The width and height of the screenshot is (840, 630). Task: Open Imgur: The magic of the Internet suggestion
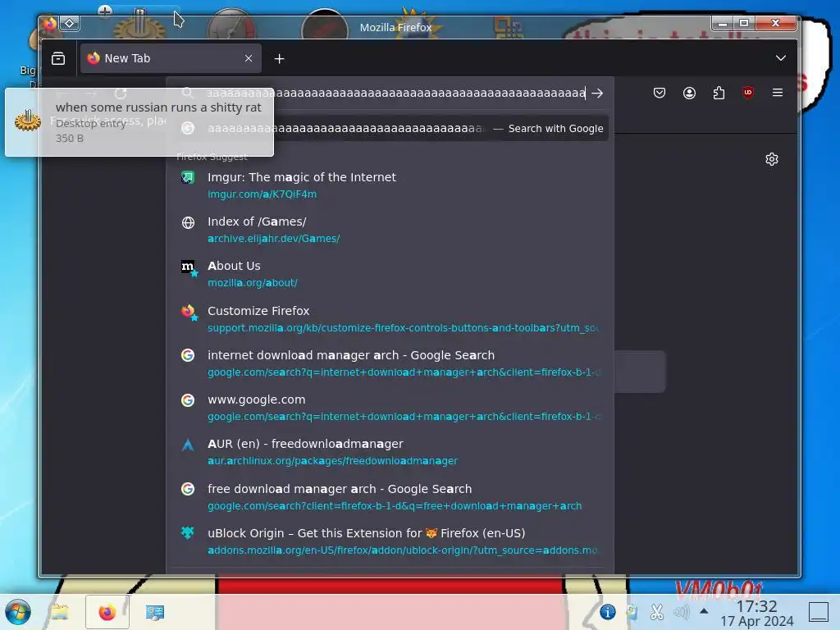[x=390, y=185]
